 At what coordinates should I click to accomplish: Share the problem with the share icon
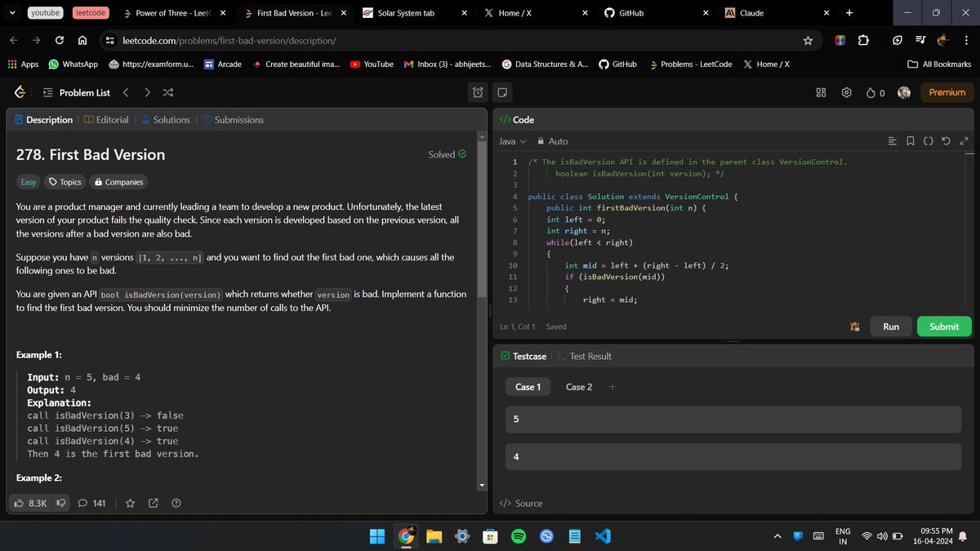pyautogui.click(x=153, y=504)
